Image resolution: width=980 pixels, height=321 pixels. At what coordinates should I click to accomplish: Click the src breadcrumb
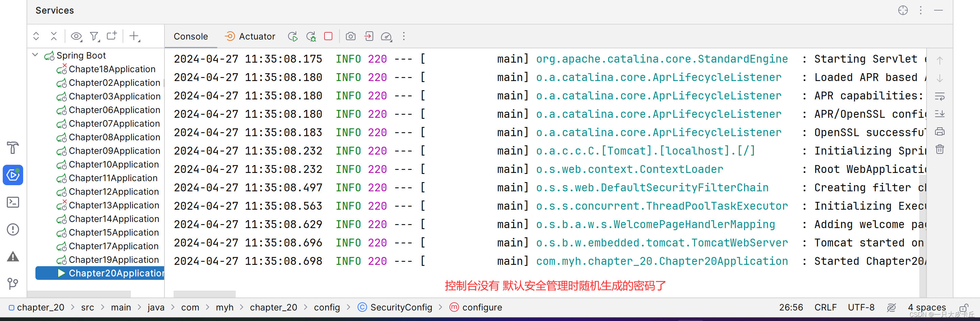pyautogui.click(x=88, y=307)
